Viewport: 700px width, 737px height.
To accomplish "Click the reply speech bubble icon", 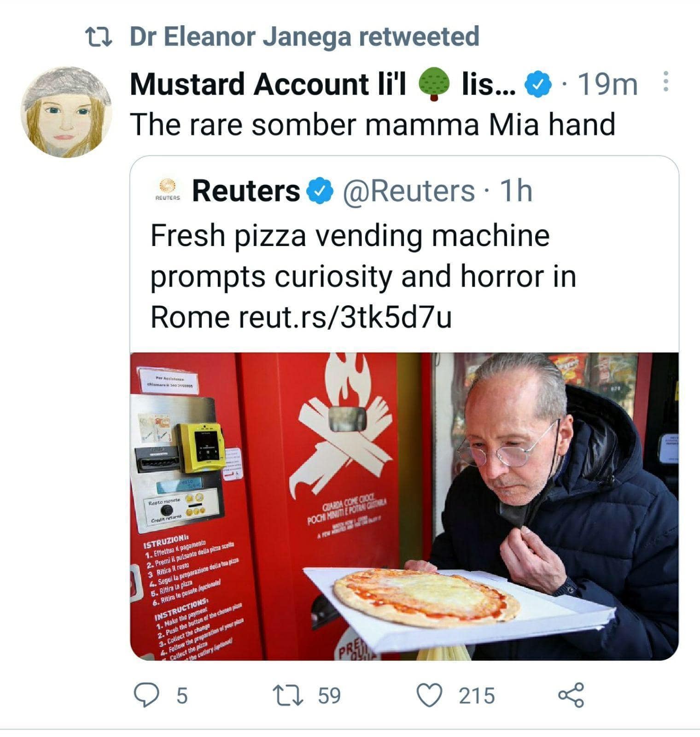I will (x=146, y=695).
